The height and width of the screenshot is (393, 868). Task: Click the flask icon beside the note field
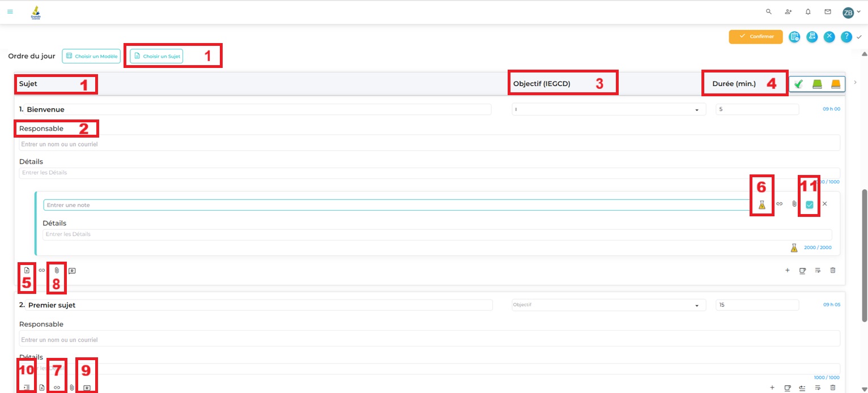(761, 204)
